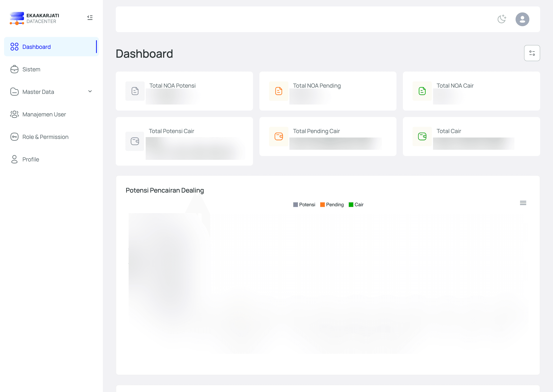This screenshot has height=392, width=553.
Task: Click the Total Pending Cair label
Action: pos(316,131)
